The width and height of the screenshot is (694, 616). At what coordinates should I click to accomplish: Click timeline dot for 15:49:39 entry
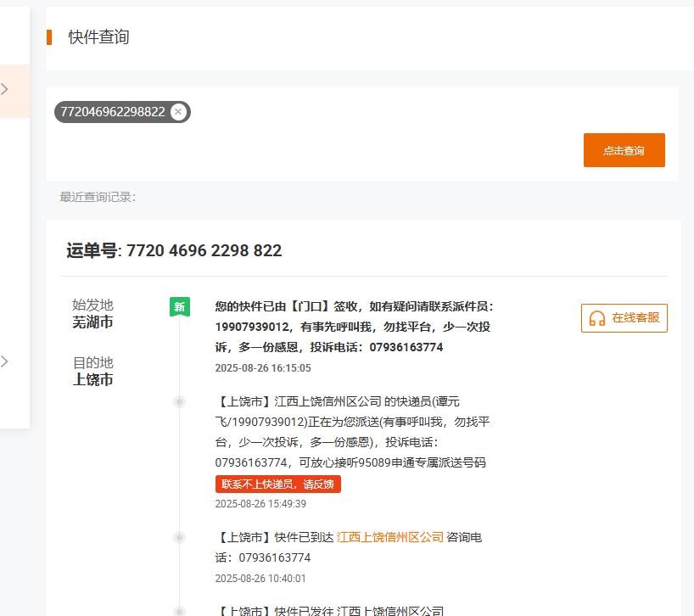(179, 402)
